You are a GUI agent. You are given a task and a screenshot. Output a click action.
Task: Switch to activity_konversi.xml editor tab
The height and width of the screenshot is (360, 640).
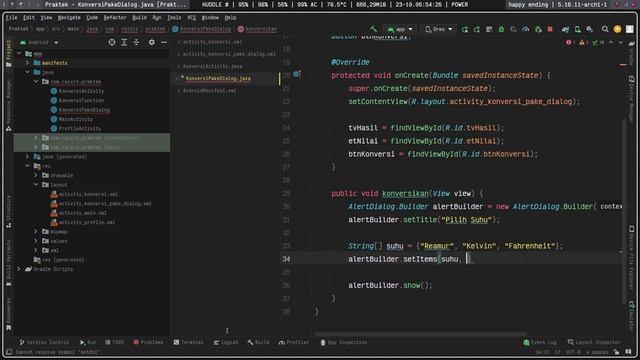click(x=212, y=42)
